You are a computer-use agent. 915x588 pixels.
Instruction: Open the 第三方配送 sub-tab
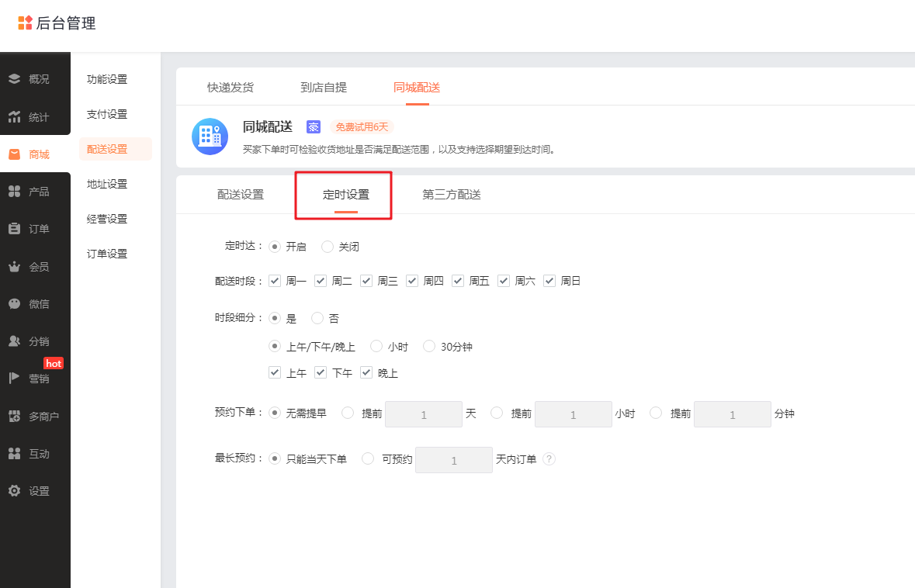tap(452, 194)
